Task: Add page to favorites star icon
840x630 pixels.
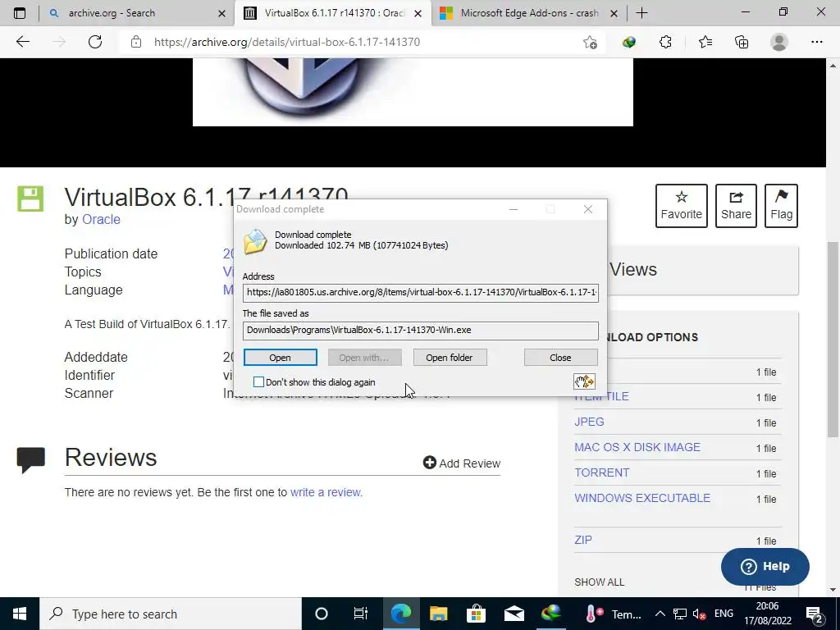Action: pyautogui.click(x=590, y=43)
